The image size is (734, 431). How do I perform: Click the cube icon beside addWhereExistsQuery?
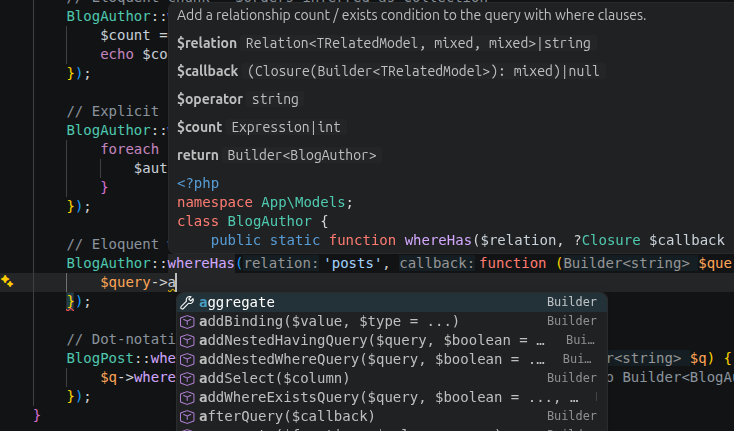click(187, 397)
